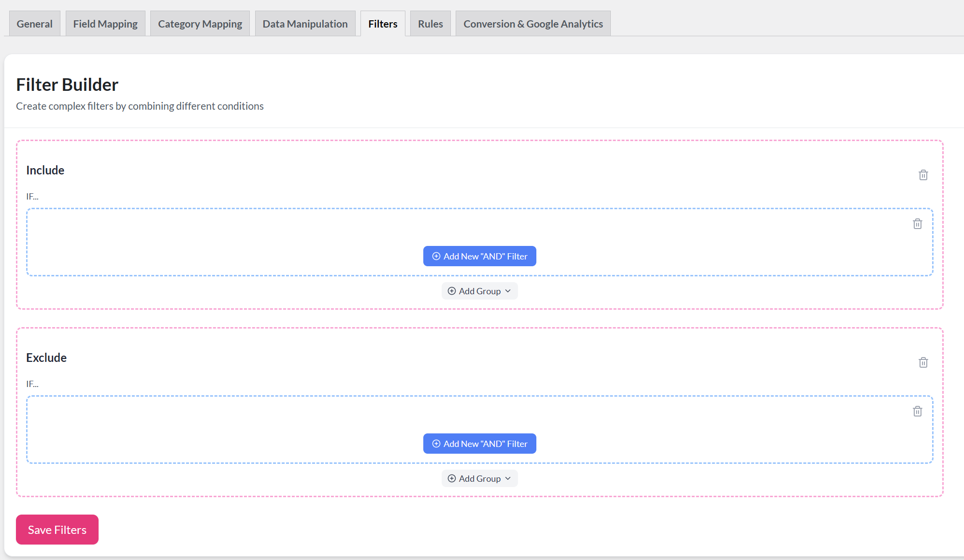Viewport: 964px width, 560px height.
Task: Click the Exclude section title
Action: click(x=46, y=358)
